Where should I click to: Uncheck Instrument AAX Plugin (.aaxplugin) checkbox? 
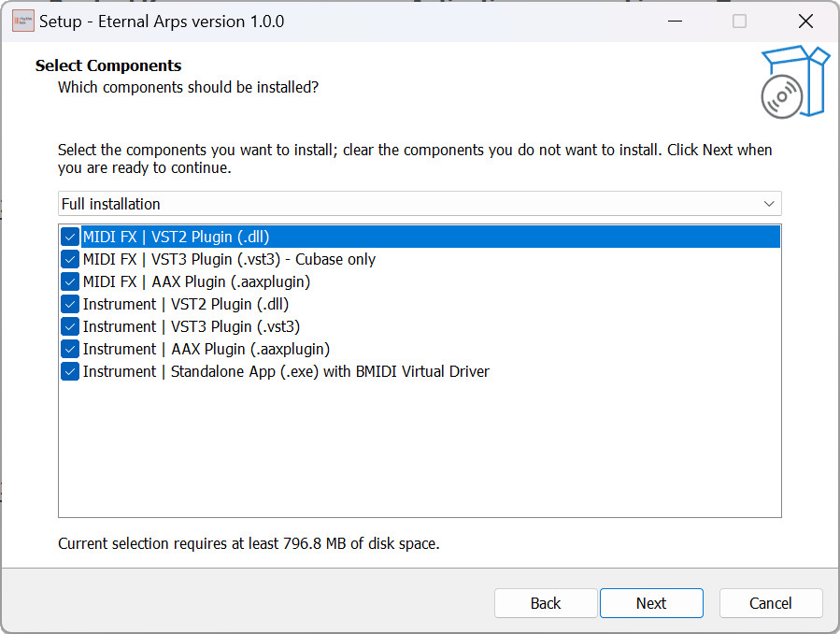[x=70, y=350]
